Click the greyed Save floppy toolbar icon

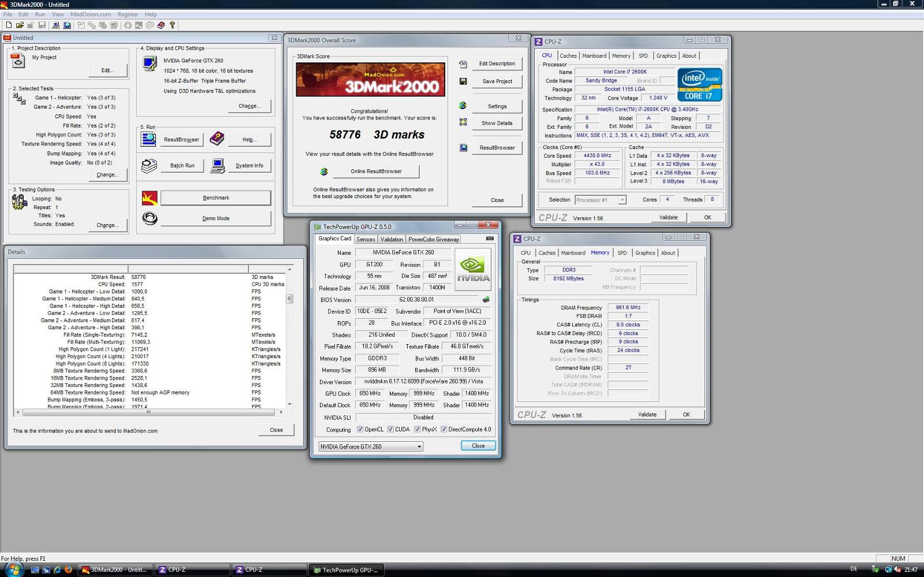click(x=42, y=25)
